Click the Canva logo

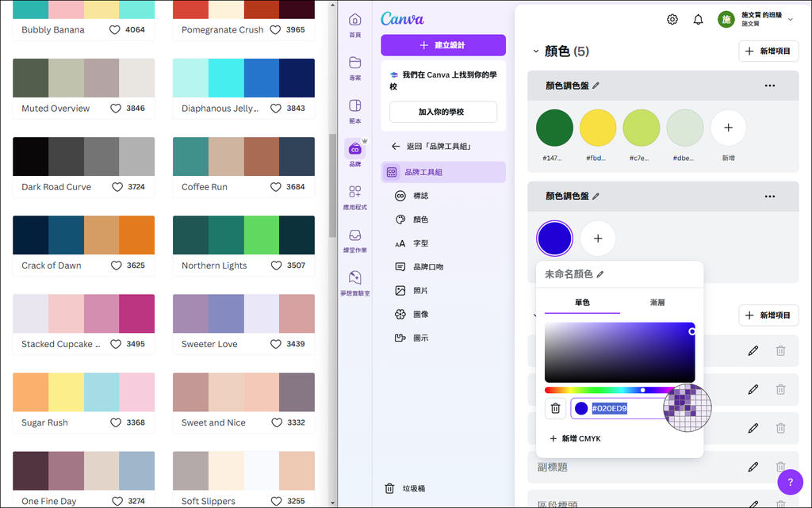click(x=402, y=19)
